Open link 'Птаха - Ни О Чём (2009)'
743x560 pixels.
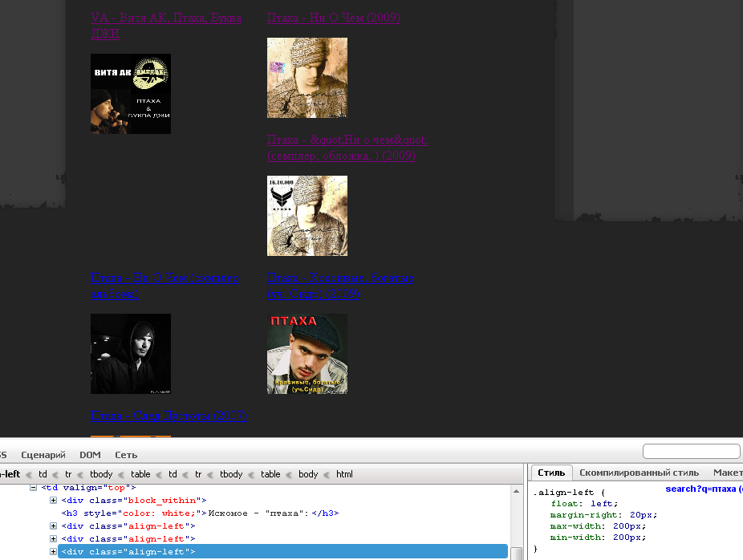pyautogui.click(x=334, y=18)
